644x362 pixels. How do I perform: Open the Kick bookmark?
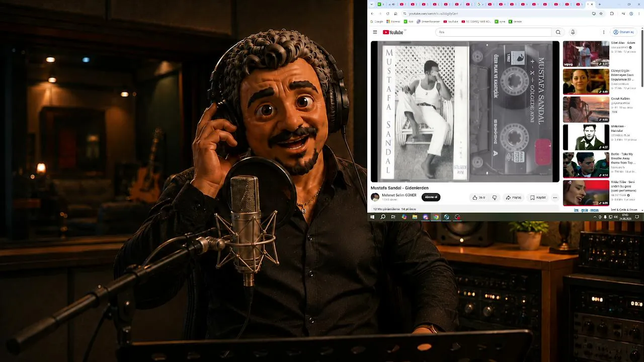(x=409, y=22)
